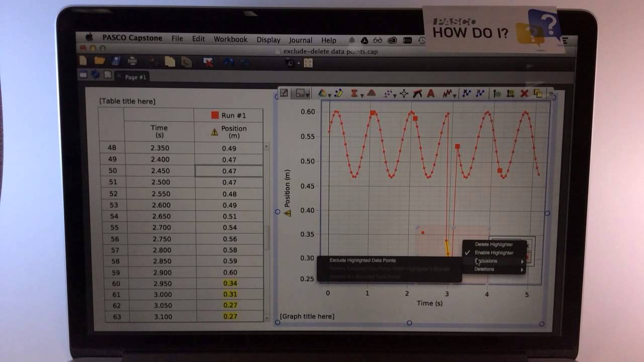Open the Display menu
This screenshot has width=644, height=362.
(268, 40)
